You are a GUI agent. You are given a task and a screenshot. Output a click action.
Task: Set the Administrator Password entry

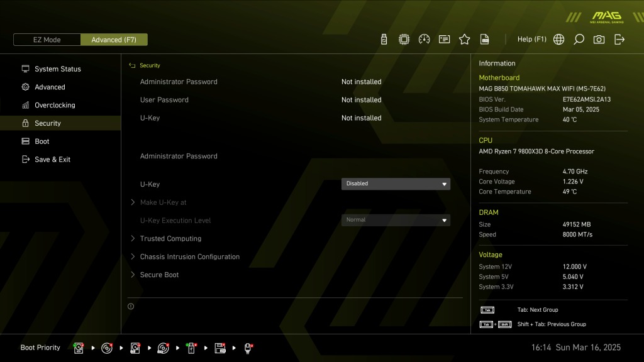(179, 156)
